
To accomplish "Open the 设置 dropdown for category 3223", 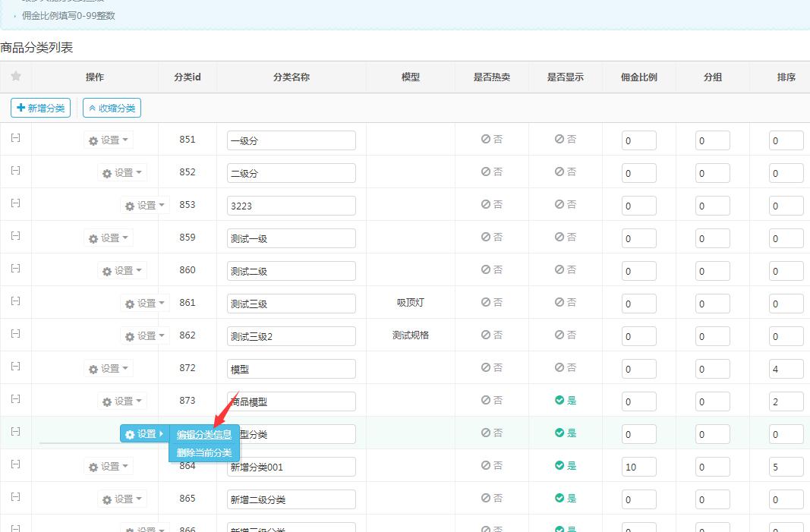I will coord(144,205).
